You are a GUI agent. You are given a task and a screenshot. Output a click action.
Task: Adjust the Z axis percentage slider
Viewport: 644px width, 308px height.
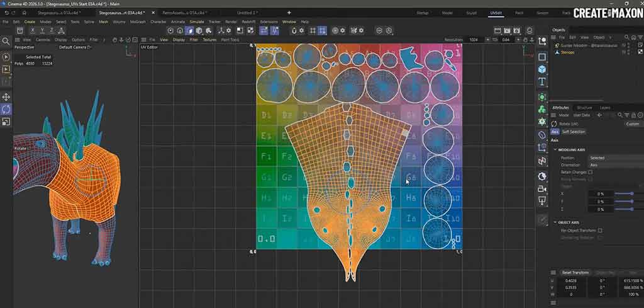tap(631, 209)
